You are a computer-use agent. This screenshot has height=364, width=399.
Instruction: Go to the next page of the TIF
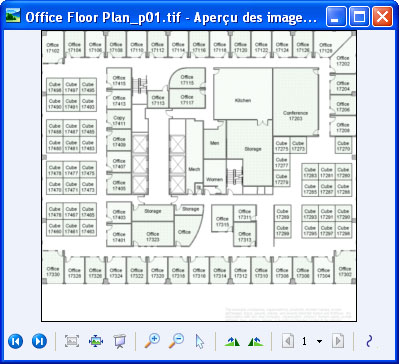pos(338,341)
